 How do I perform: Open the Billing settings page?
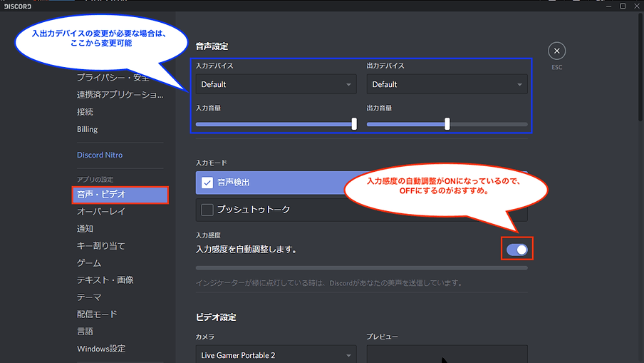(x=87, y=129)
